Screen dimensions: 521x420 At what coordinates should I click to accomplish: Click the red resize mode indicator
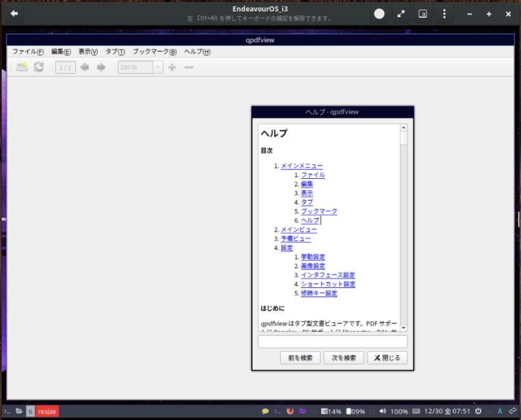coord(47,411)
